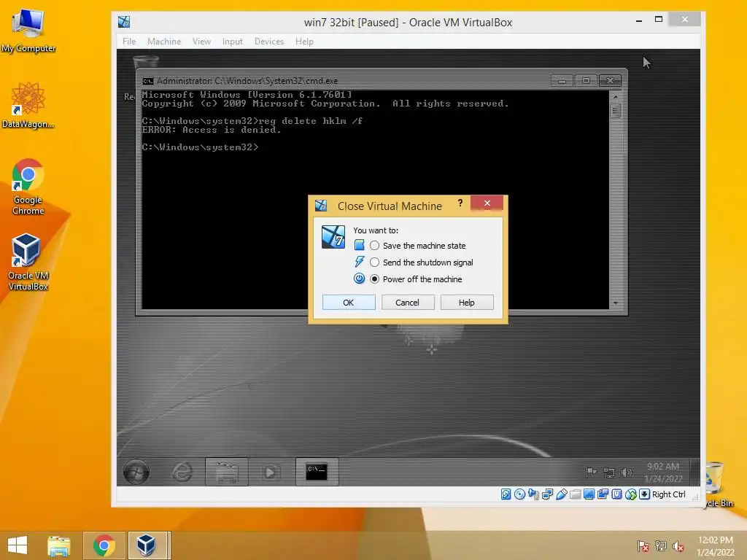Click the hard disk activity status icon
Screen dimensions: 747x560
(x=506, y=494)
